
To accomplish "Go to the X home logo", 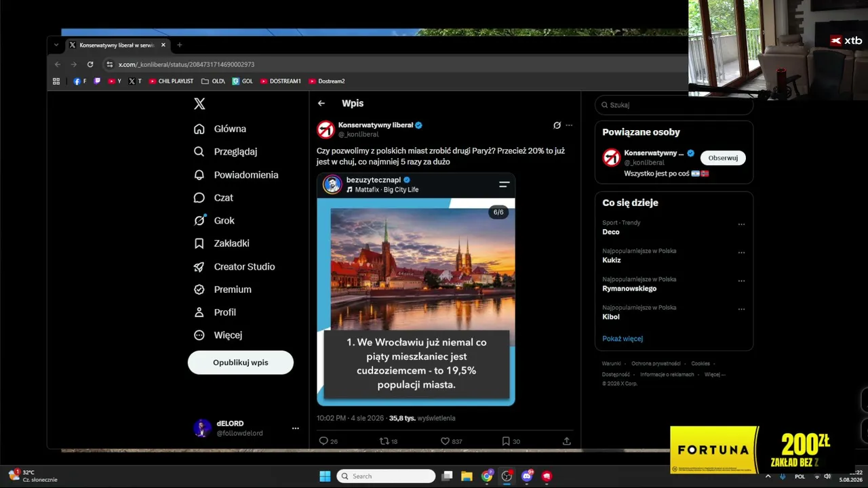I will [199, 104].
